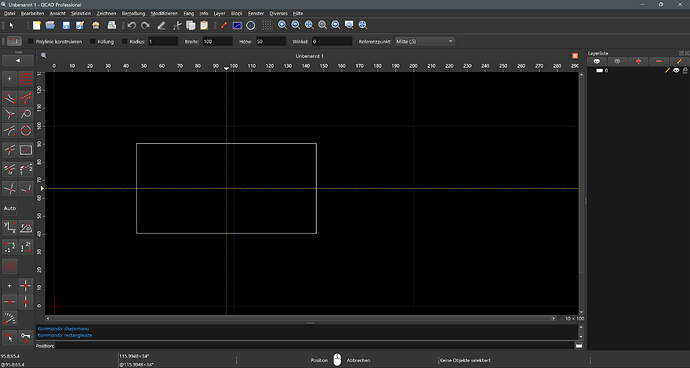Screen dimensions: 690x368
Task: Toggle the grid display icon
Action: pos(267,25)
